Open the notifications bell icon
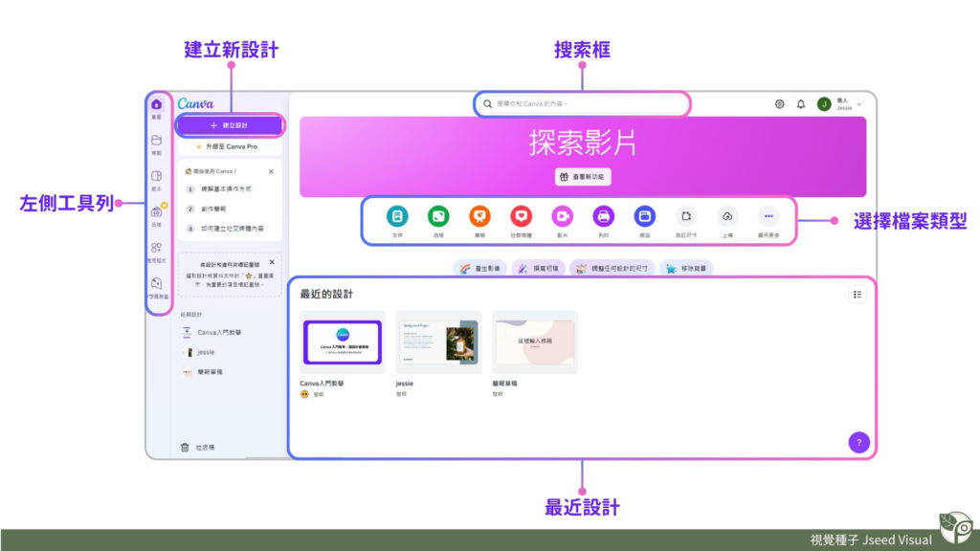The height and width of the screenshot is (551, 980). (x=801, y=104)
